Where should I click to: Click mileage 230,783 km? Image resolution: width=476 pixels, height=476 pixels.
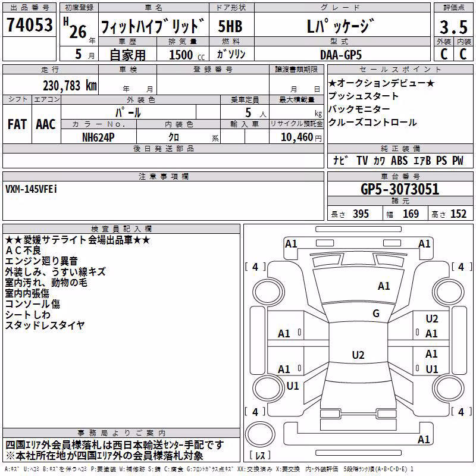tap(70, 86)
